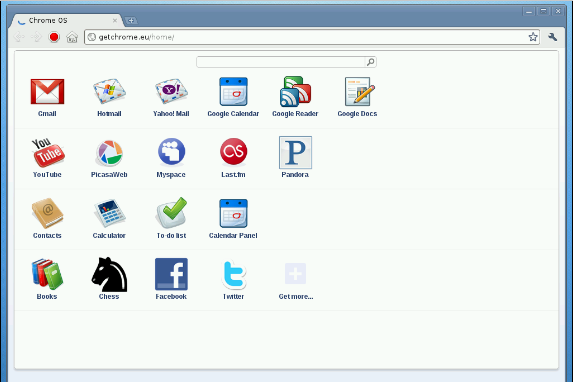Click the Google Reader text label

point(295,114)
